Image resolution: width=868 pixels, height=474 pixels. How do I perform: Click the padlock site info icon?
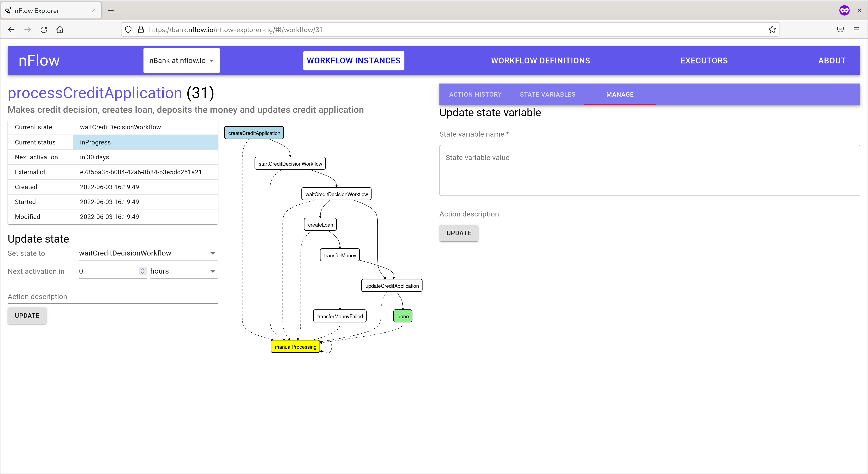(x=141, y=30)
